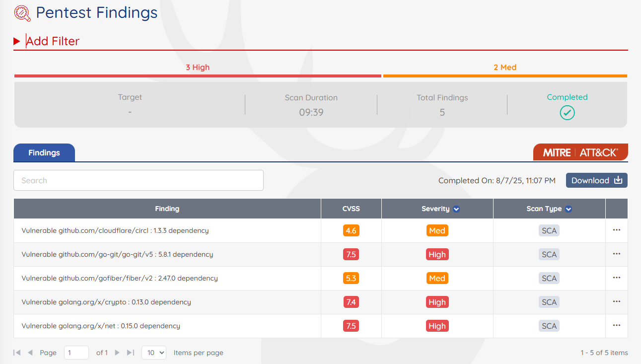This screenshot has width=641, height=364.
Task: Click the CVSS column header
Action: click(x=351, y=209)
